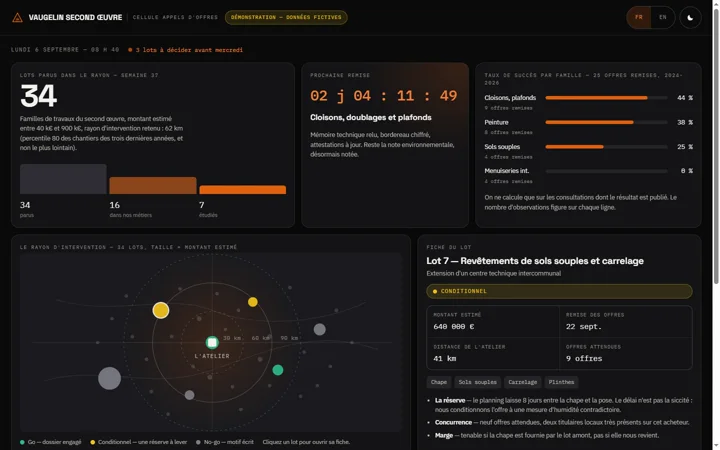The image size is (720, 450).
Task: Open the 3 lots à décider alert
Action: tap(186, 50)
